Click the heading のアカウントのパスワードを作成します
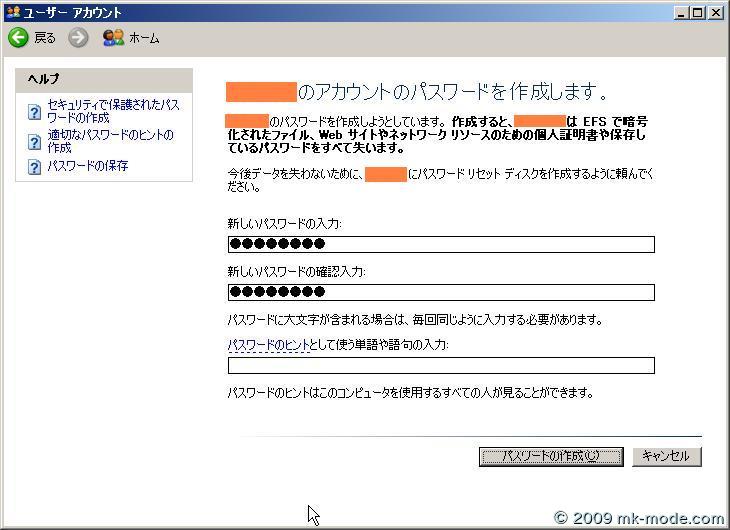Image resolution: width=730 pixels, height=530 pixels. 452,91
